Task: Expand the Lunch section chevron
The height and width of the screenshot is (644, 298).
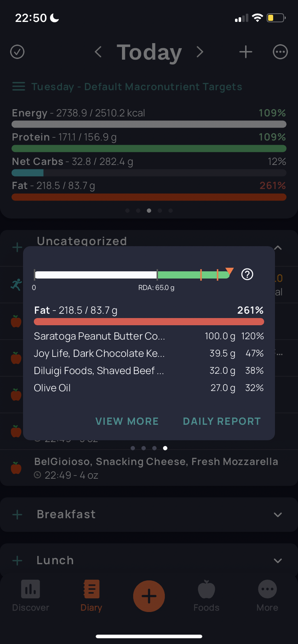Action: pyautogui.click(x=278, y=561)
